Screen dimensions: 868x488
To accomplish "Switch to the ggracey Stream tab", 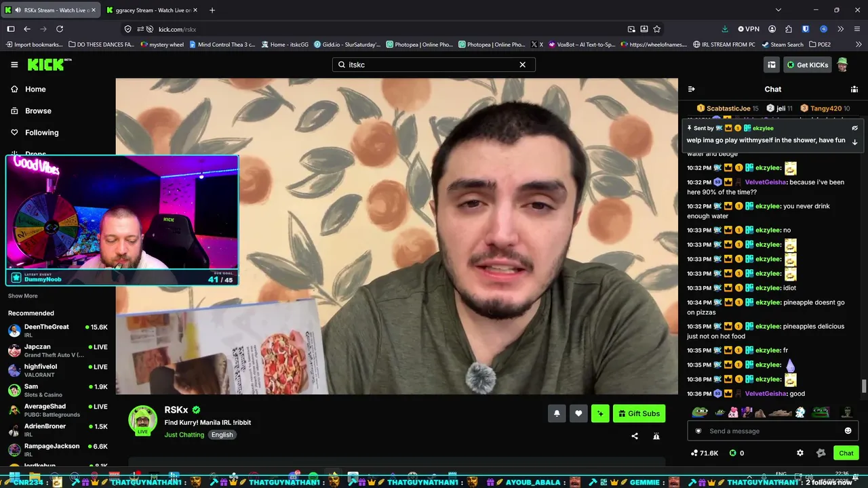I will pyautogui.click(x=153, y=10).
